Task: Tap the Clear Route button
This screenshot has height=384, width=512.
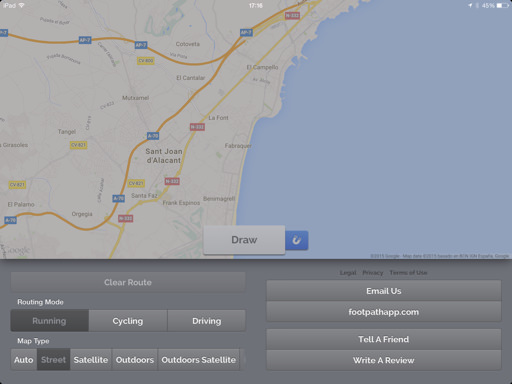Action: (128, 282)
